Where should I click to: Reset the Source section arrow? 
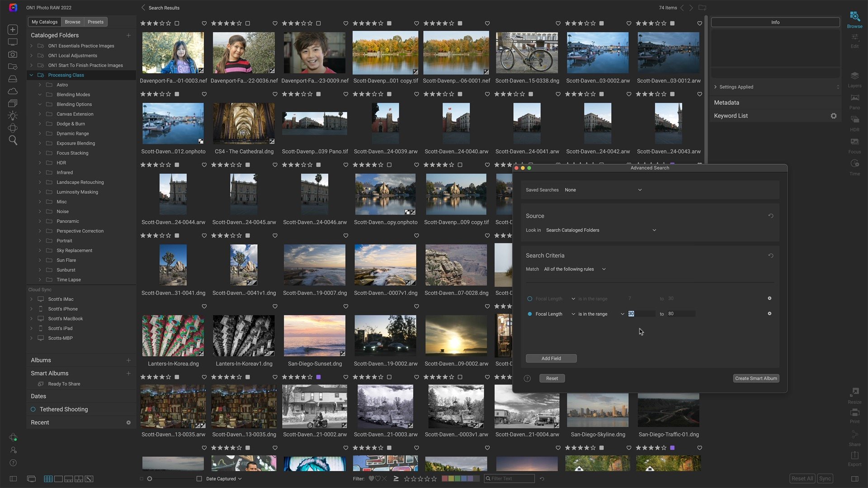click(x=771, y=216)
